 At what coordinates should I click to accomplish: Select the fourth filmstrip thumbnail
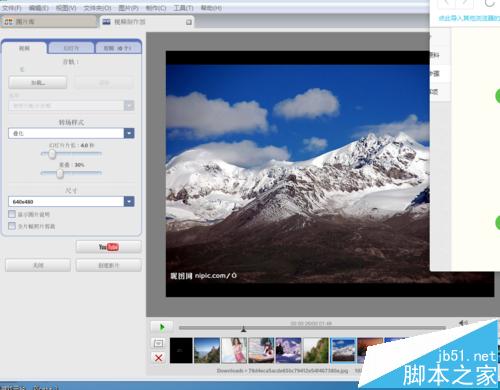[261, 350]
